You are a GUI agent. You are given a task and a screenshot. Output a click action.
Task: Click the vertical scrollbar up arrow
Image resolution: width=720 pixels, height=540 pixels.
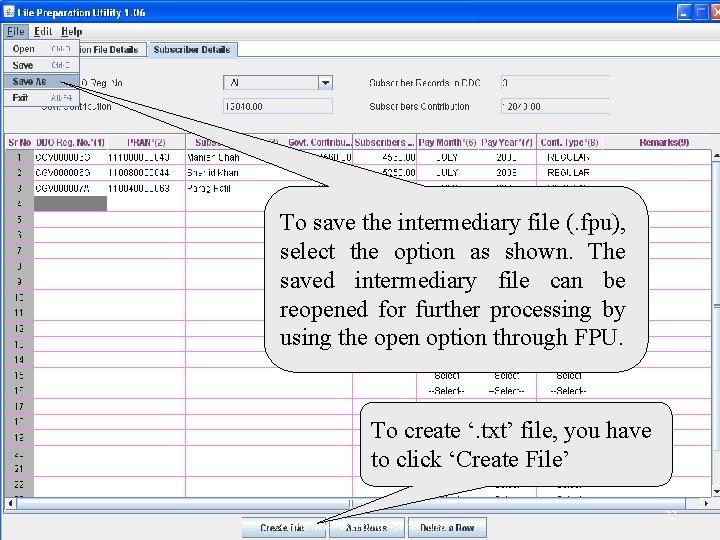pos(716,156)
